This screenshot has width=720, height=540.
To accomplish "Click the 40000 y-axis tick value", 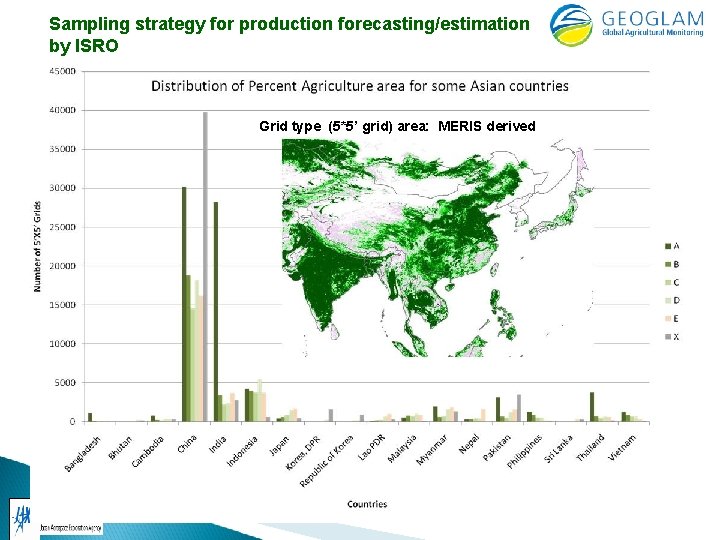I will tap(63, 111).
